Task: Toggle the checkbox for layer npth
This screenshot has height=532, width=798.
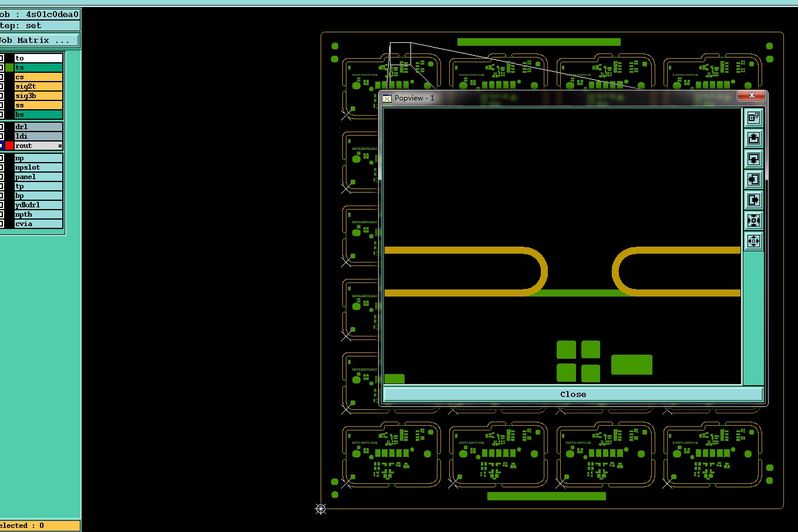Action: tap(2, 214)
